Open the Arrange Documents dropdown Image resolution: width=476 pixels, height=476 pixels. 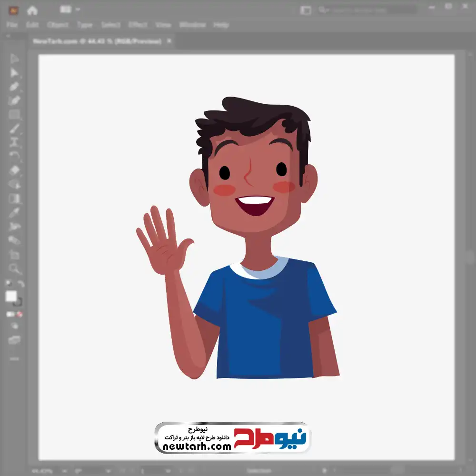(x=69, y=10)
